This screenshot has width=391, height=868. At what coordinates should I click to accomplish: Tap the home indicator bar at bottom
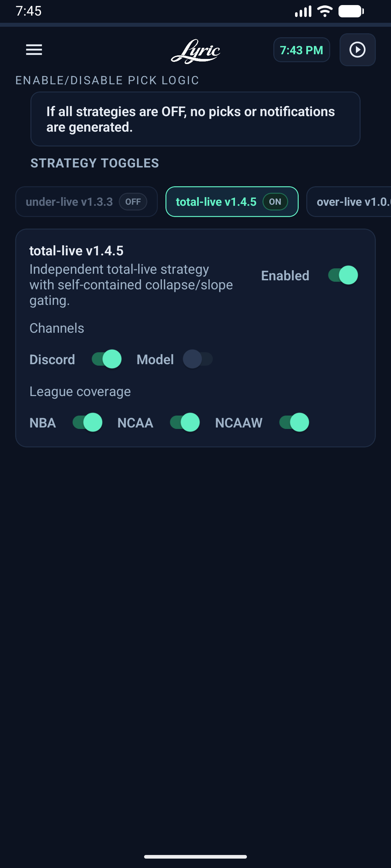click(195, 856)
